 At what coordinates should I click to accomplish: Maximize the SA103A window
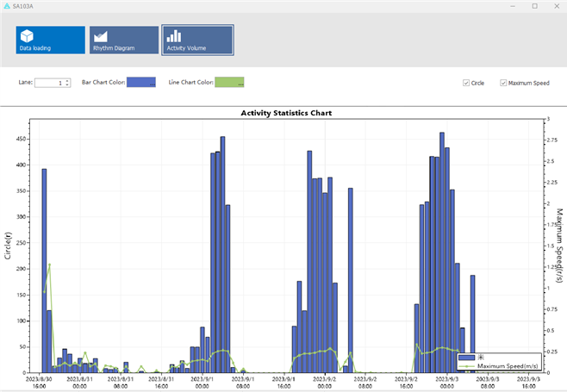(534, 6)
